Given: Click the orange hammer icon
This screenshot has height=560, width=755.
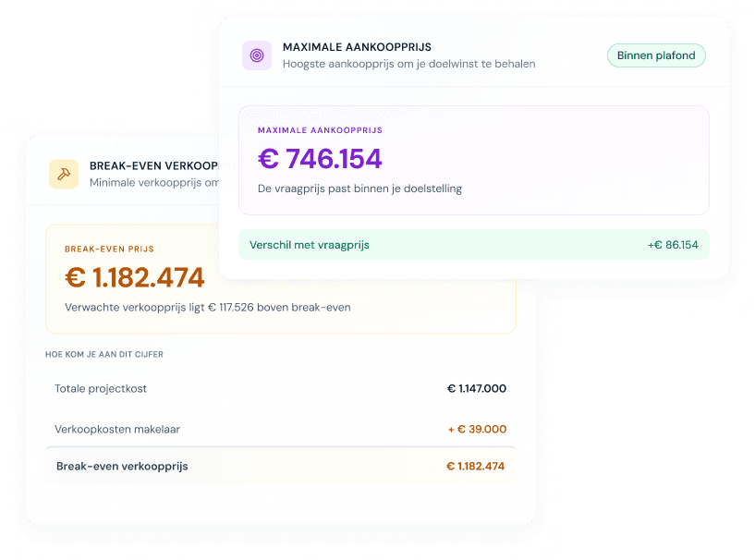Looking at the screenshot, I should coord(64,174).
